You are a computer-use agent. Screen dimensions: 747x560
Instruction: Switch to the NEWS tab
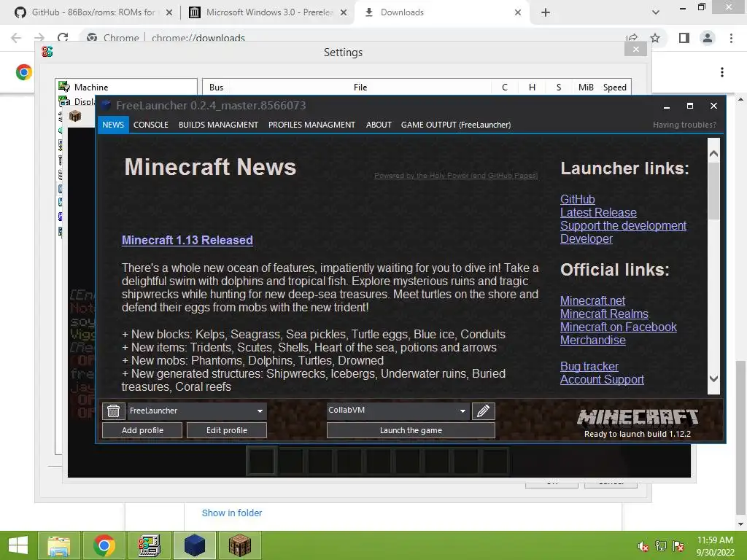pyautogui.click(x=113, y=125)
